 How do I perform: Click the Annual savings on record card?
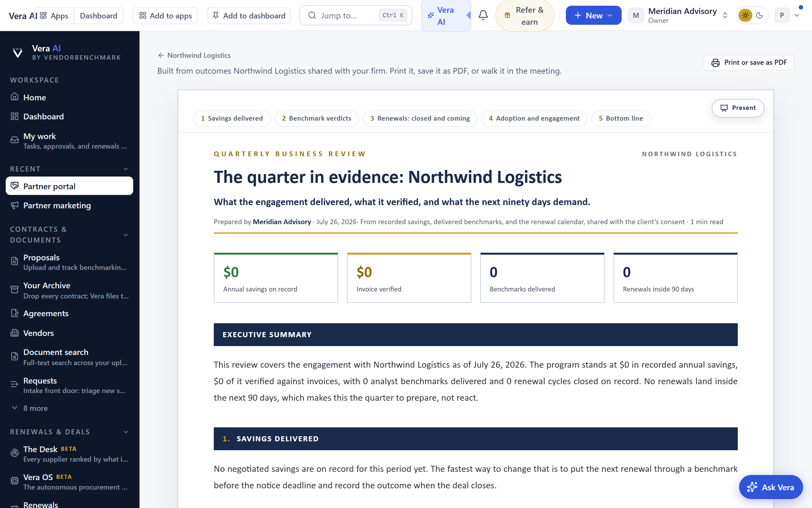276,278
